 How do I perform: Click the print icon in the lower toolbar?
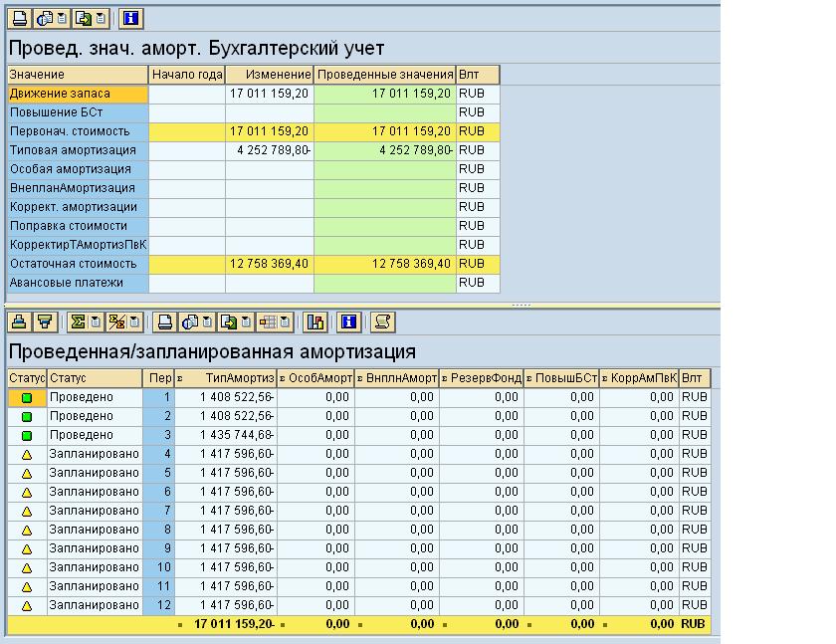166,322
